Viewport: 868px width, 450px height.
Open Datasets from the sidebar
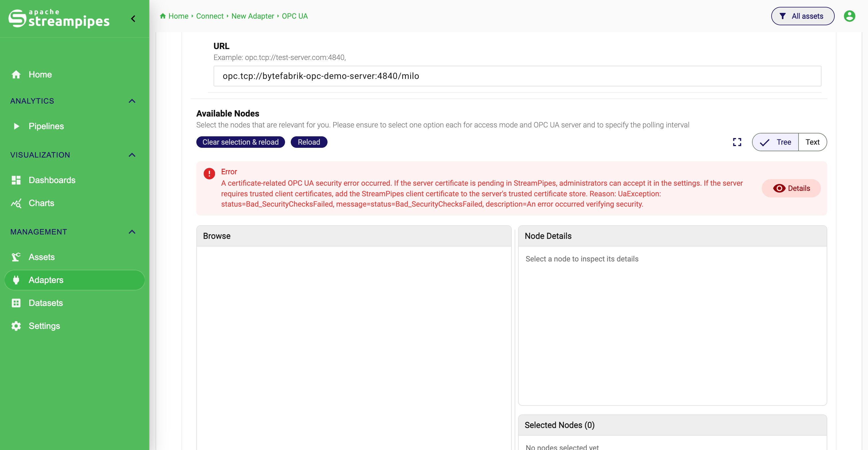tap(75, 303)
